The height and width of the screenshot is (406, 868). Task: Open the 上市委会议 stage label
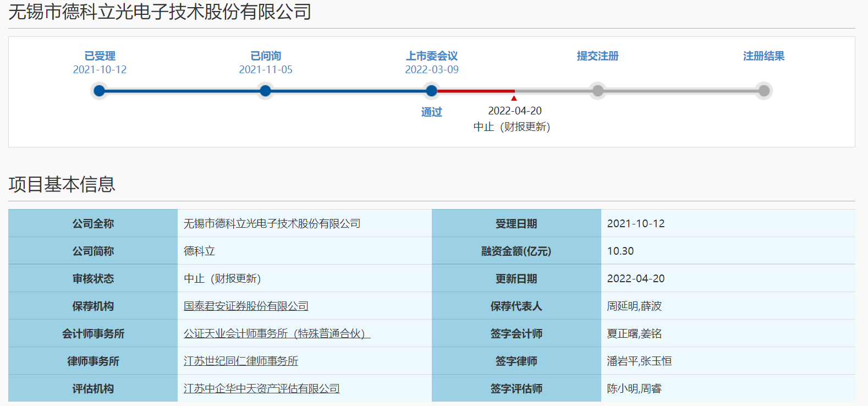432,56
